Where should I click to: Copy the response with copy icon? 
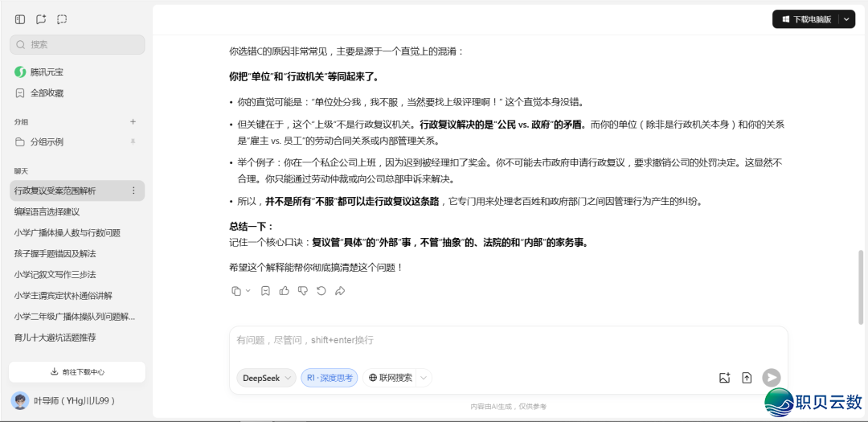coord(236,291)
